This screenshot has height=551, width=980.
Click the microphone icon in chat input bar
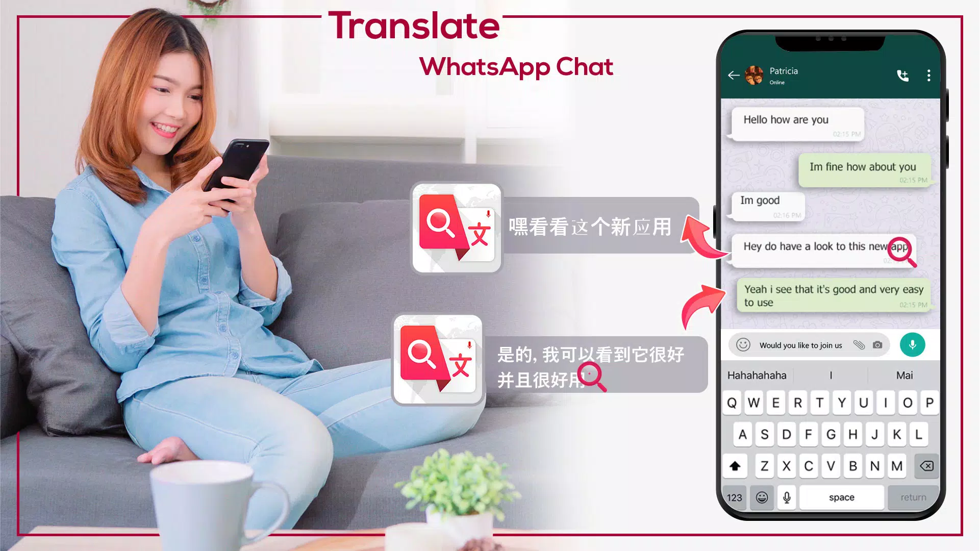pos(912,344)
